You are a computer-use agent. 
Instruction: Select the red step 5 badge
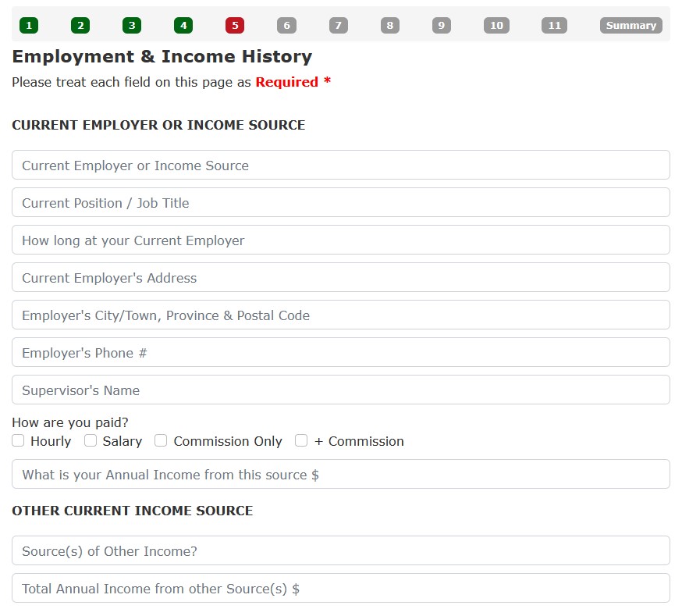(235, 26)
